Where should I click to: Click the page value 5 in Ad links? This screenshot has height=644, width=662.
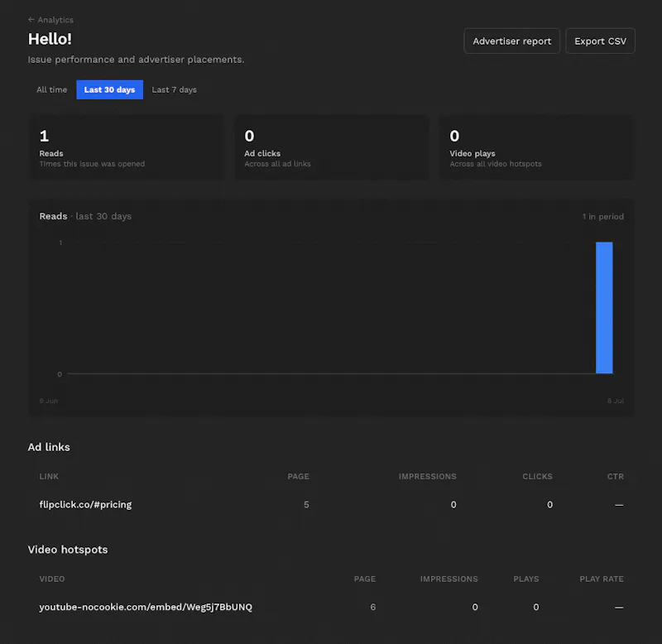point(306,505)
